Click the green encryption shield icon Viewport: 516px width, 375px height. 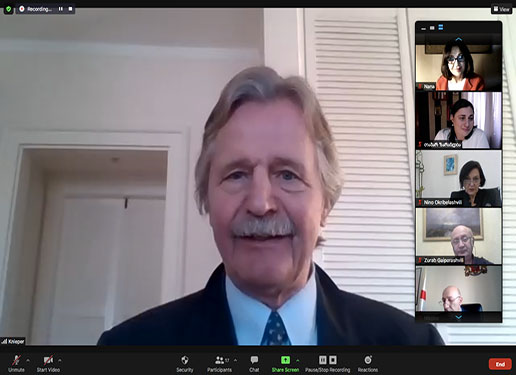[x=9, y=9]
